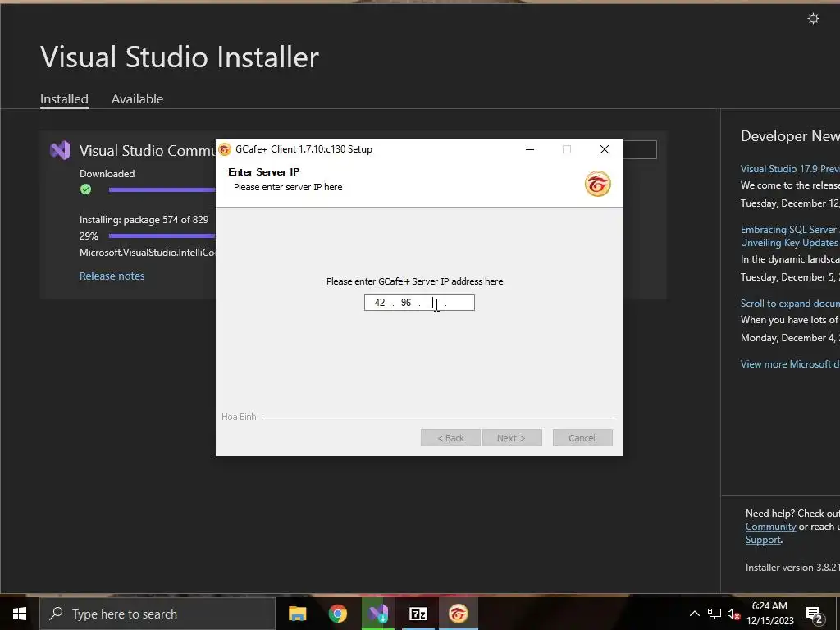This screenshot has height=630, width=840.
Task: Open the Scroll to expand documents news link
Action: pyautogui.click(x=790, y=304)
